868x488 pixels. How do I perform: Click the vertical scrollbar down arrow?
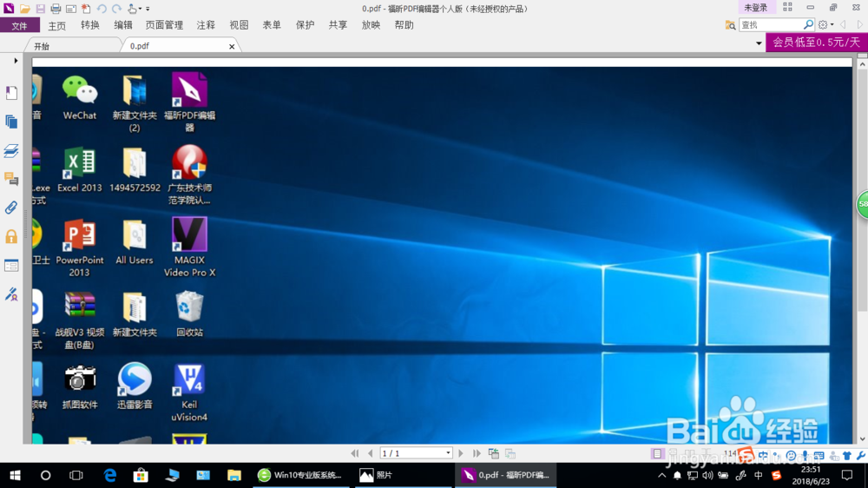click(x=862, y=439)
